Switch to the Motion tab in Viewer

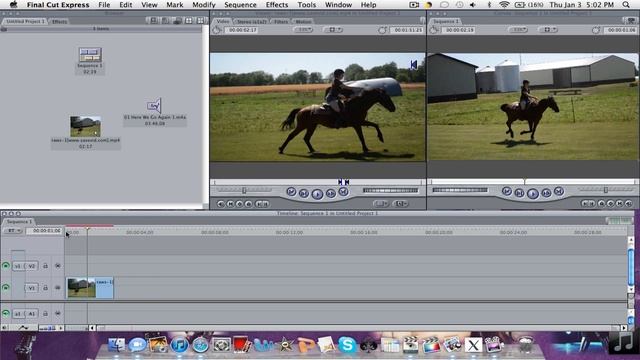click(x=303, y=21)
